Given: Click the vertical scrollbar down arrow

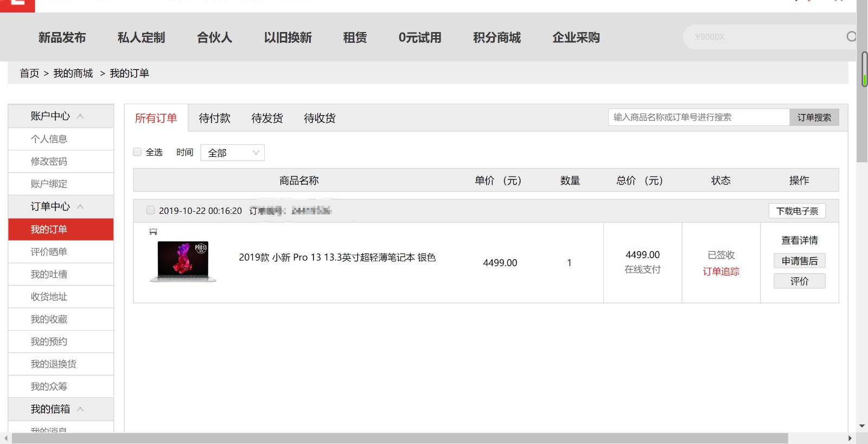Looking at the screenshot, I should pyautogui.click(x=862, y=426).
